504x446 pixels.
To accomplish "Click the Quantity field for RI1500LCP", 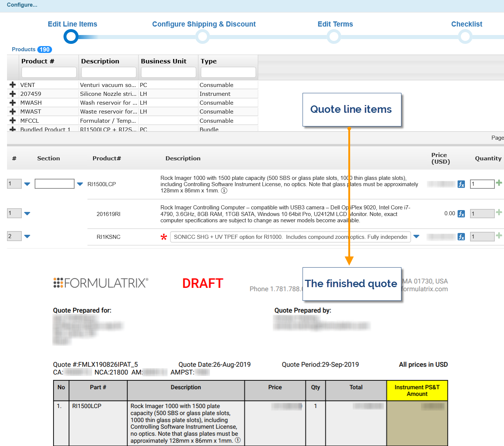I will tap(482, 184).
